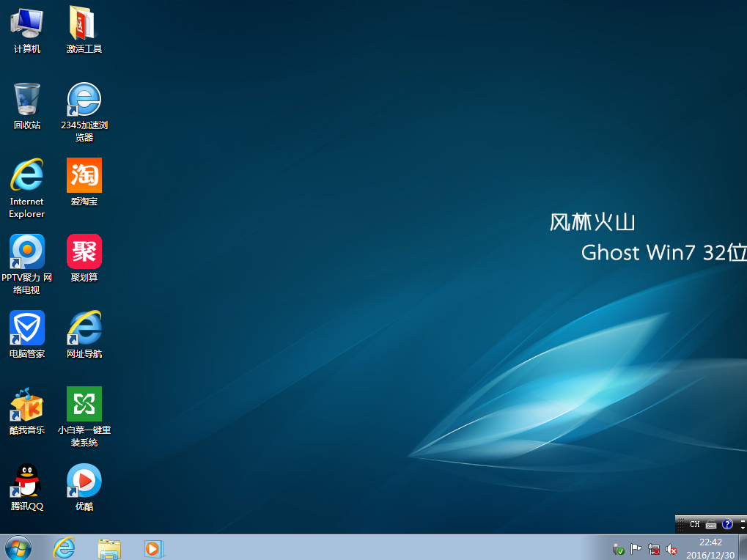Open the Action Center flag icon
747x560 pixels.
coord(636,550)
